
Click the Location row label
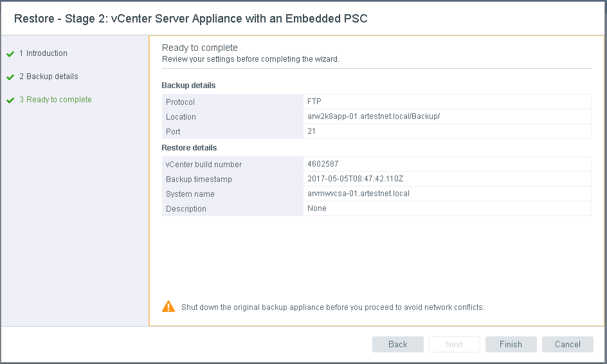(x=181, y=117)
